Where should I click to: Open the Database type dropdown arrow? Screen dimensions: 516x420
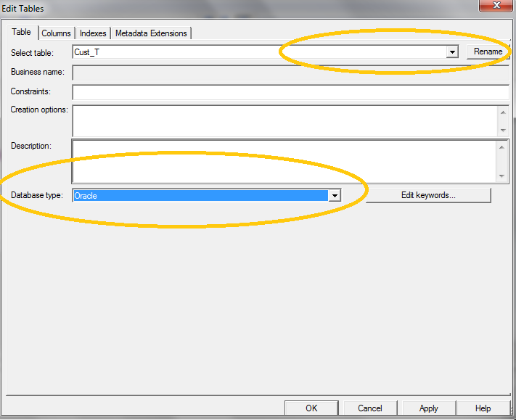pos(335,195)
